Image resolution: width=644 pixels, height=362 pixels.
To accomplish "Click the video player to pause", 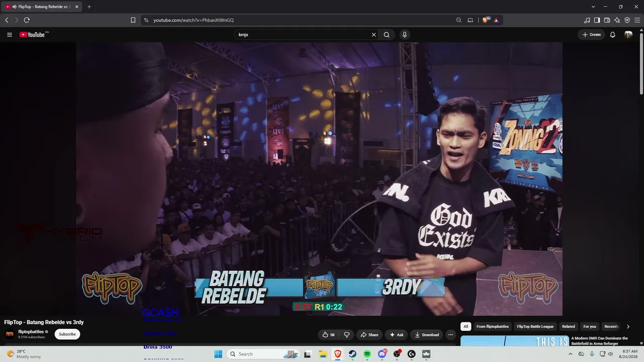I will pyautogui.click(x=319, y=179).
